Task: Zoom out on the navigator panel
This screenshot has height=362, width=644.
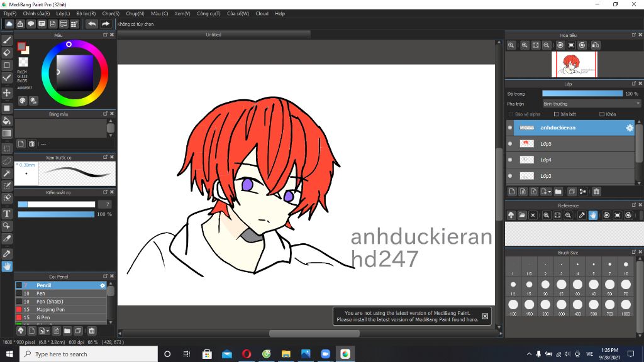Action: (x=547, y=45)
